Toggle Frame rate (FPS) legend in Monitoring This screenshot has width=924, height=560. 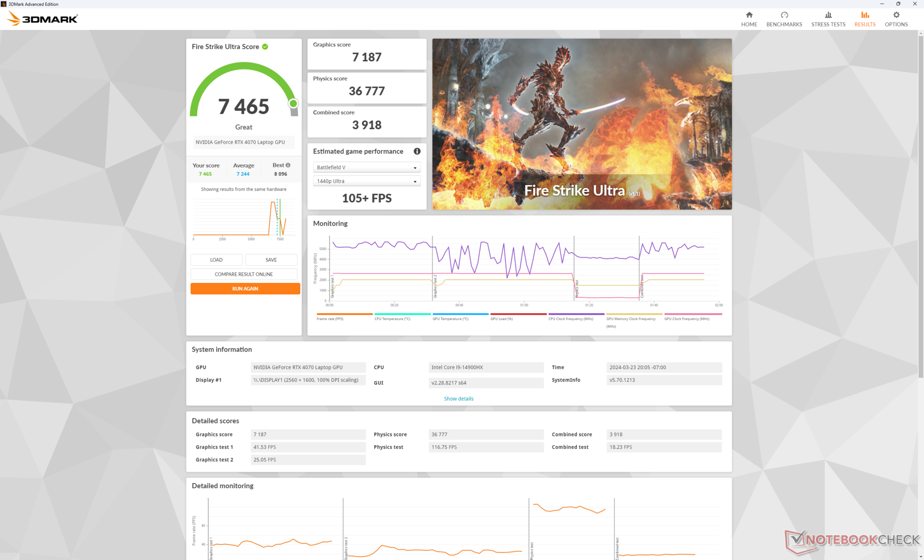330,318
